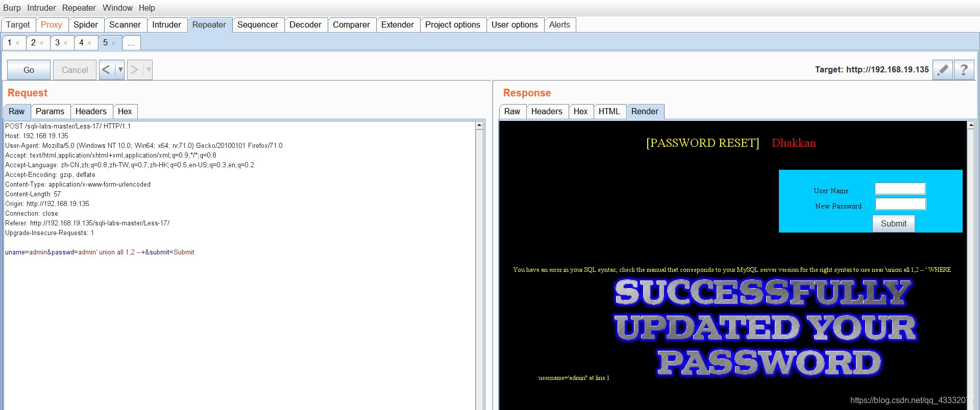
Task: Show response Headers view
Action: 547,112
